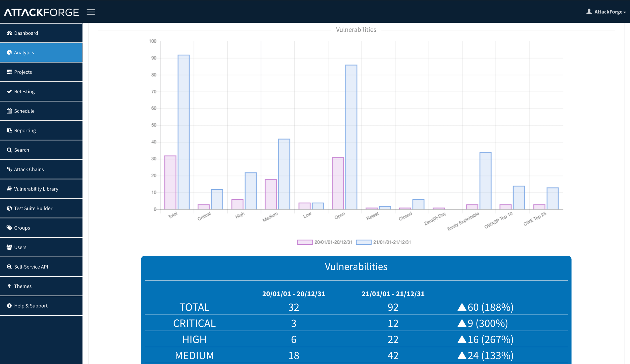Click the Groups tags icon
The image size is (630, 364).
(x=9, y=228)
